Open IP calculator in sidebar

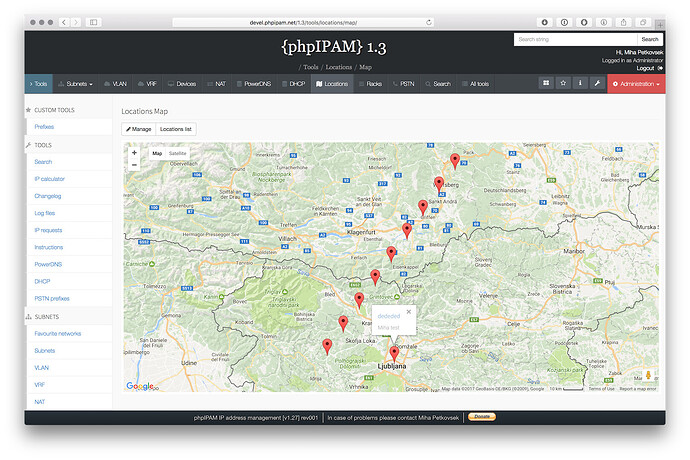pos(49,179)
